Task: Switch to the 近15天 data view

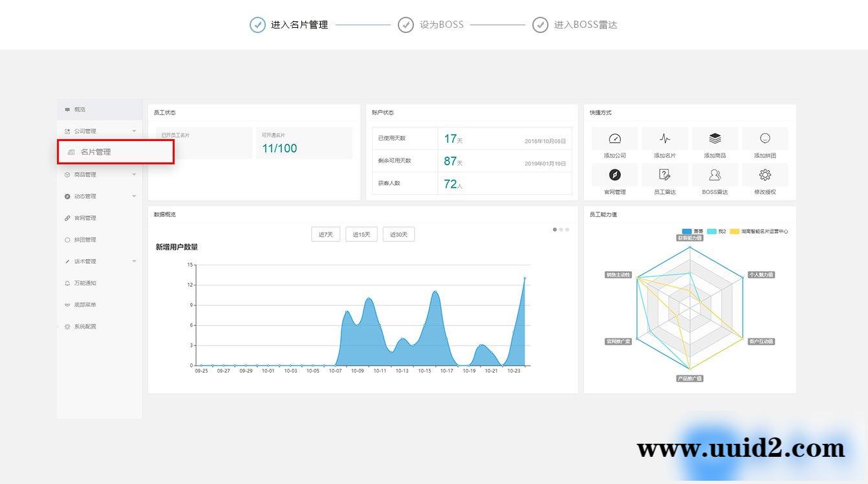Action: coord(362,234)
